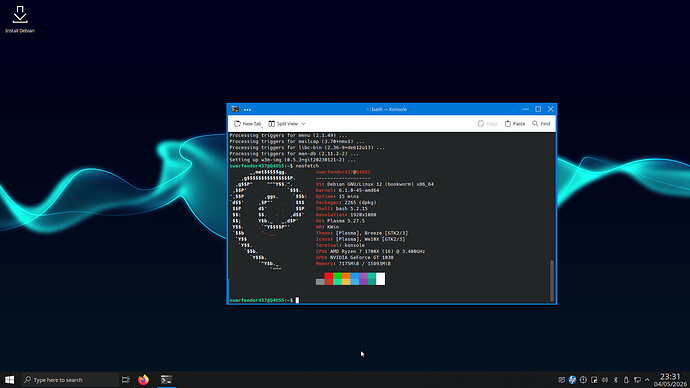Image resolution: width=690 pixels, height=388 pixels.
Task: Open the battery/device tray icon
Action: click(626, 380)
